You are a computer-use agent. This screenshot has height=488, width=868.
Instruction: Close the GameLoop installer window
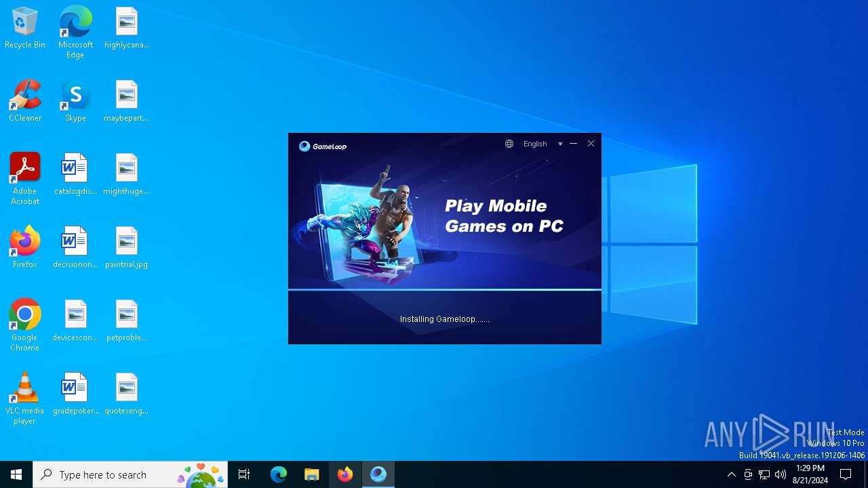591,144
